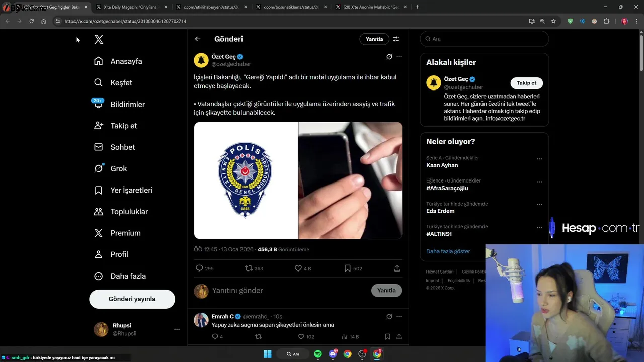Open options for Eda Erdem trend
The height and width of the screenshot is (362, 644).
tap(539, 205)
